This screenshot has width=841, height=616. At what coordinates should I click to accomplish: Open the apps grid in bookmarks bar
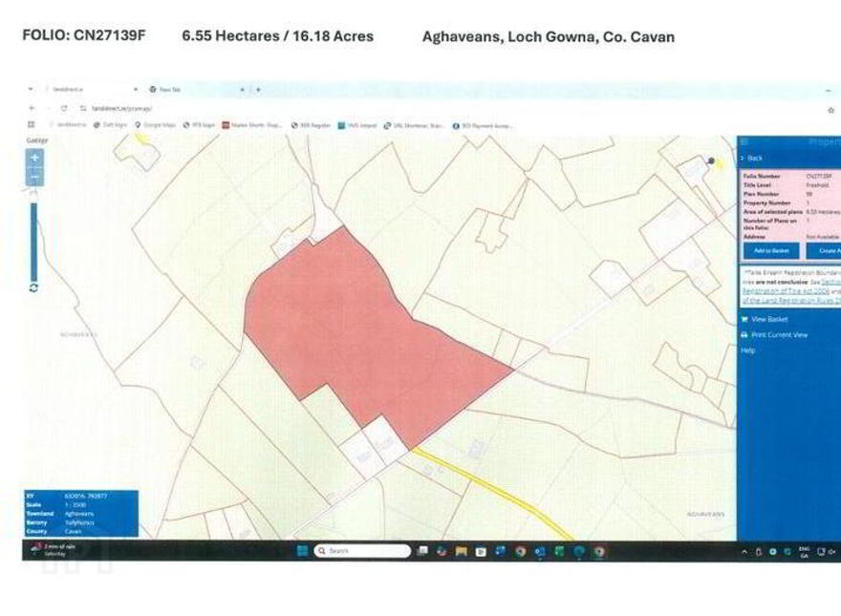click(x=32, y=125)
